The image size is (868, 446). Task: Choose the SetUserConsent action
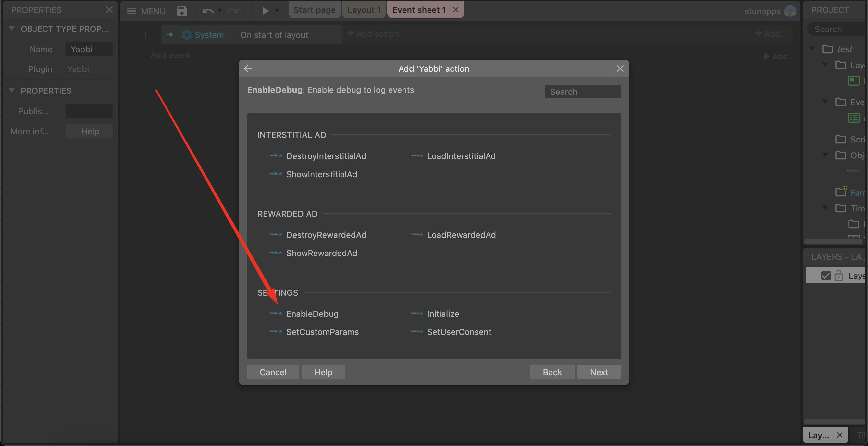(x=459, y=332)
